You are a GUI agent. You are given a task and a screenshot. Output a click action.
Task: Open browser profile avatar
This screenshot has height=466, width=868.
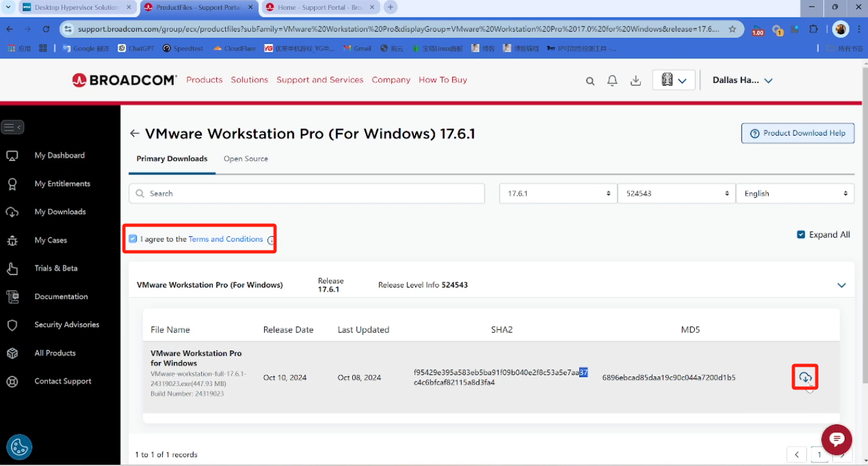841,29
